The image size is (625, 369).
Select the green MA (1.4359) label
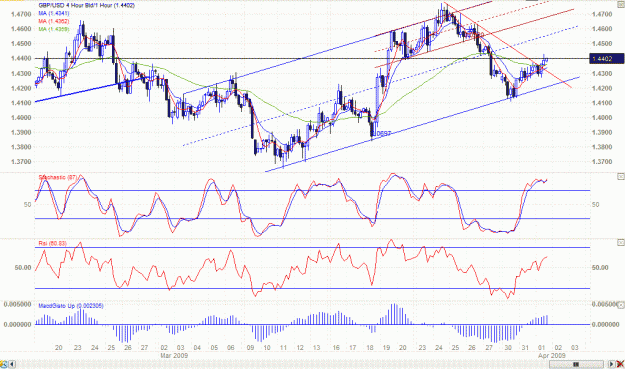[54, 29]
